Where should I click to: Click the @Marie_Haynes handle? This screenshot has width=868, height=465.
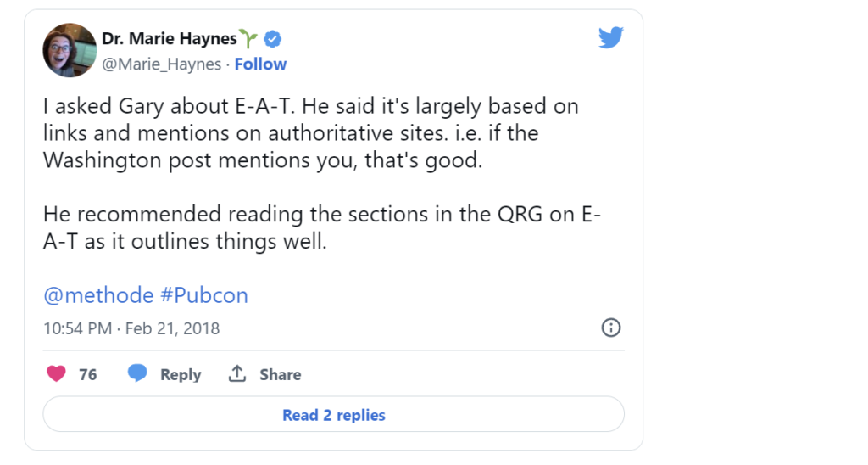click(161, 64)
